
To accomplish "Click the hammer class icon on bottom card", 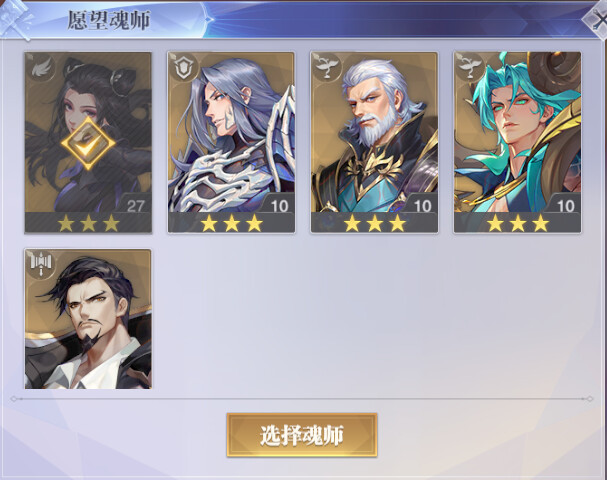I will (x=41, y=264).
